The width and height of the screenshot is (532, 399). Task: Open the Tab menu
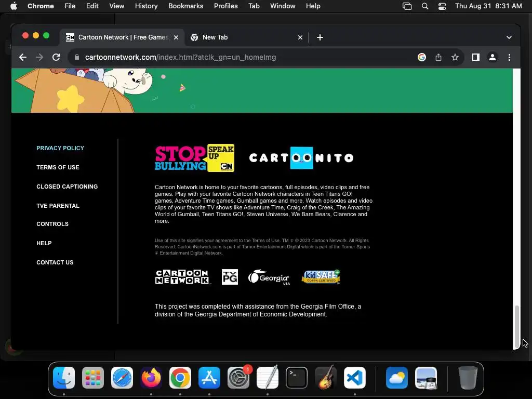pos(254,6)
